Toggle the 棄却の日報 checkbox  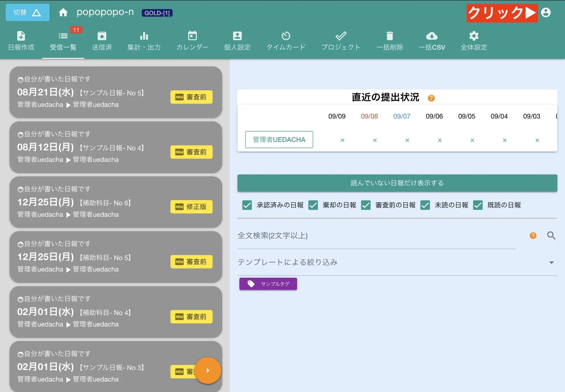pos(313,205)
